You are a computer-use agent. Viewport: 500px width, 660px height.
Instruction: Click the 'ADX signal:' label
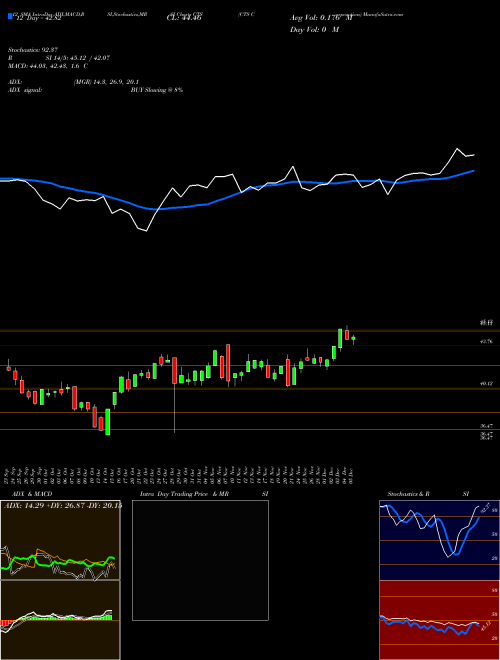25,90
